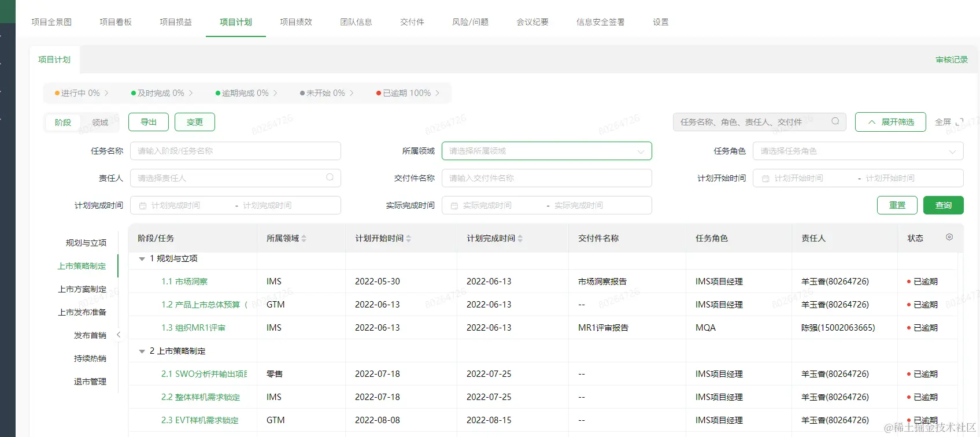Click the 重置 button
The image size is (980, 437).
897,205
